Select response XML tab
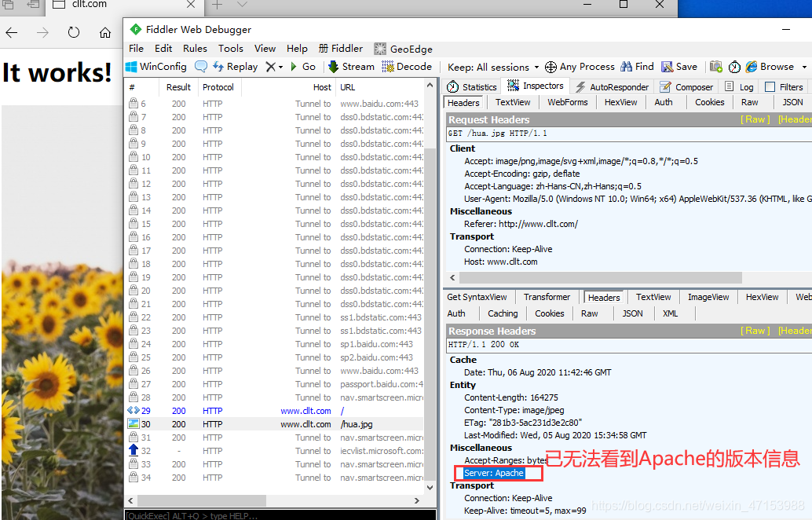The height and width of the screenshot is (520, 812). [670, 313]
